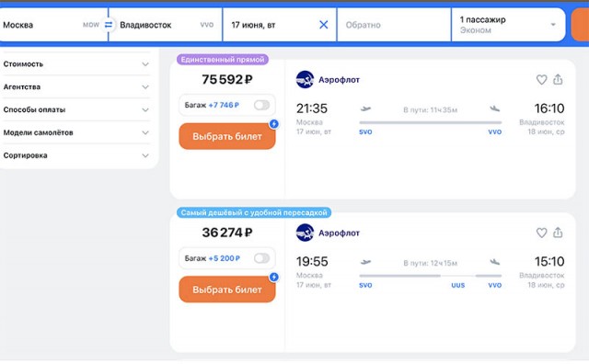Click takeoff plane icon on 19:55 flight

[365, 262]
